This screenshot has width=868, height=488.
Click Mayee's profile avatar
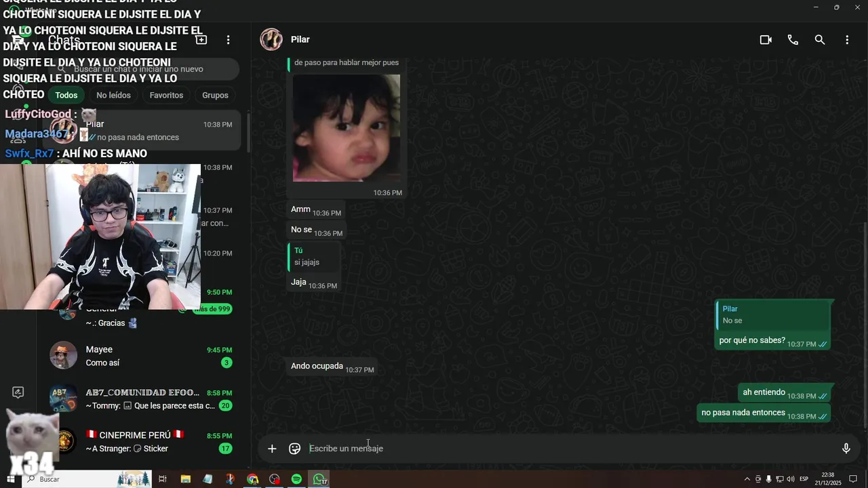tap(63, 355)
